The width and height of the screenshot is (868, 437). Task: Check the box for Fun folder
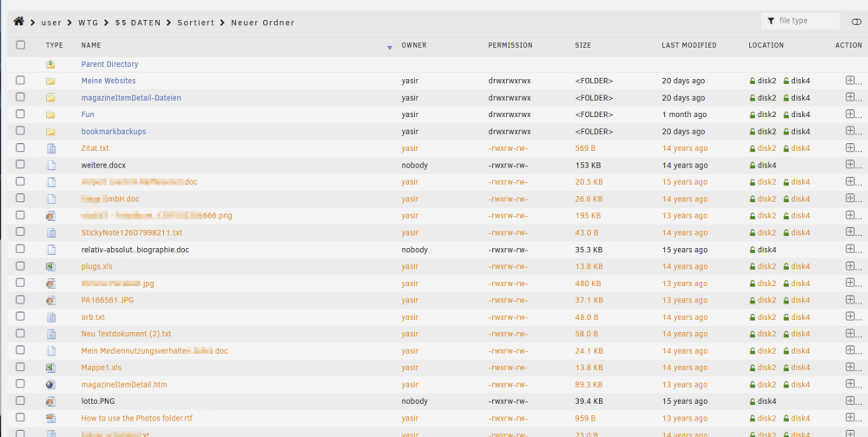pyautogui.click(x=21, y=114)
